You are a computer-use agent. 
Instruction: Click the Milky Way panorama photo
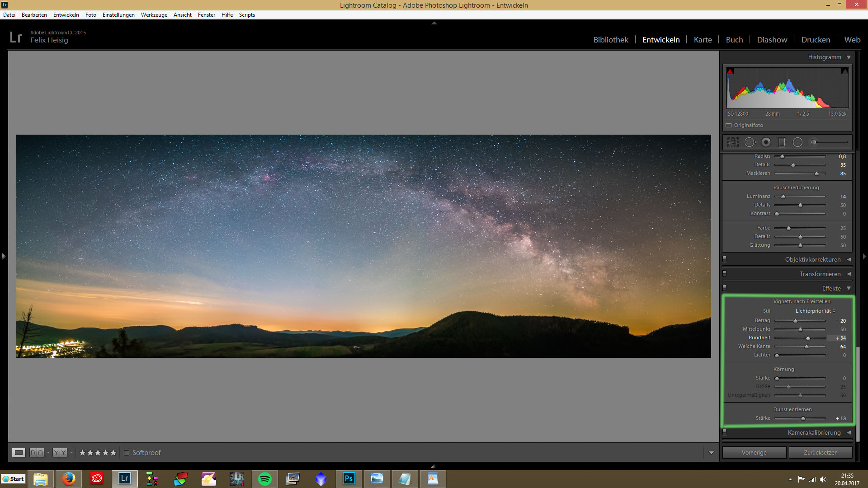(x=363, y=246)
